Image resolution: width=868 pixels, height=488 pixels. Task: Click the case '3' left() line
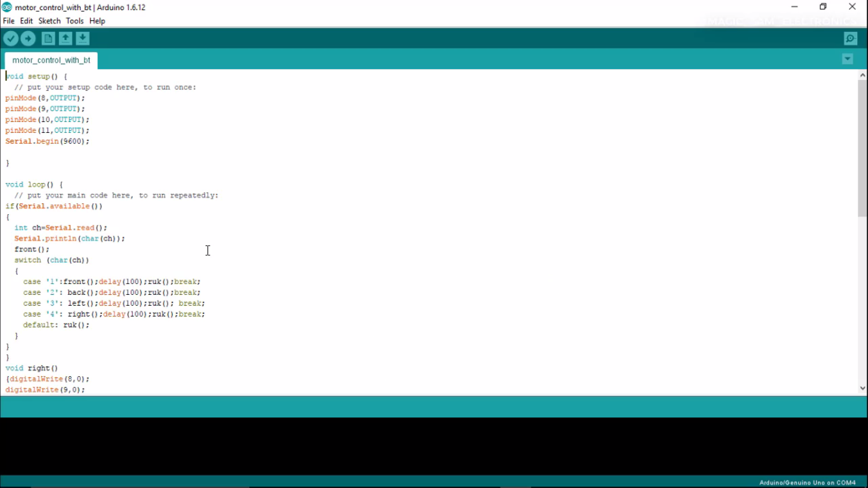[114, 303]
